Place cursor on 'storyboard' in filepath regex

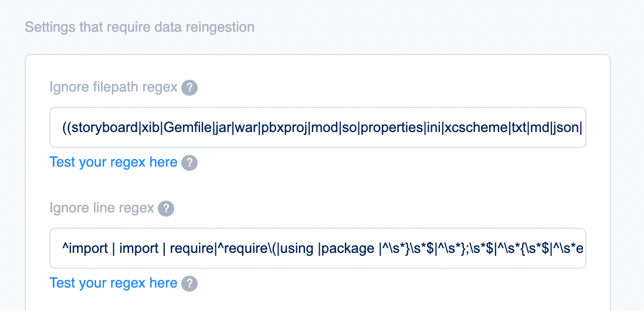click(x=104, y=128)
